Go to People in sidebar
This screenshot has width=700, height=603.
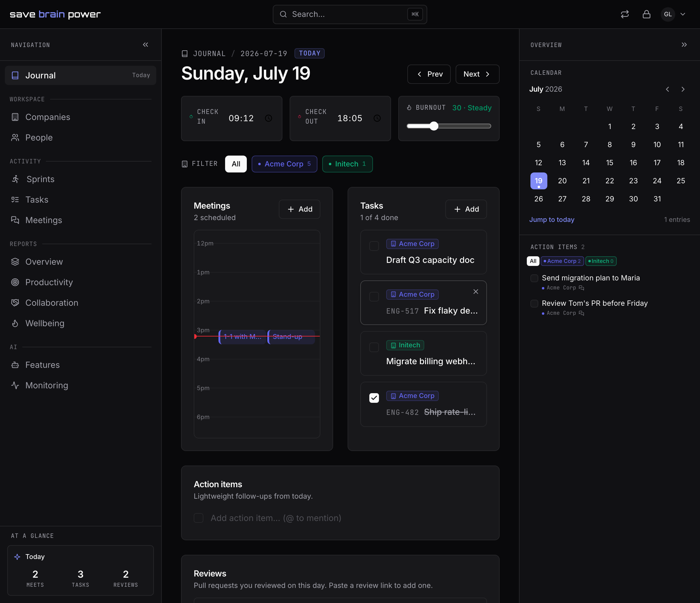[x=80, y=137]
